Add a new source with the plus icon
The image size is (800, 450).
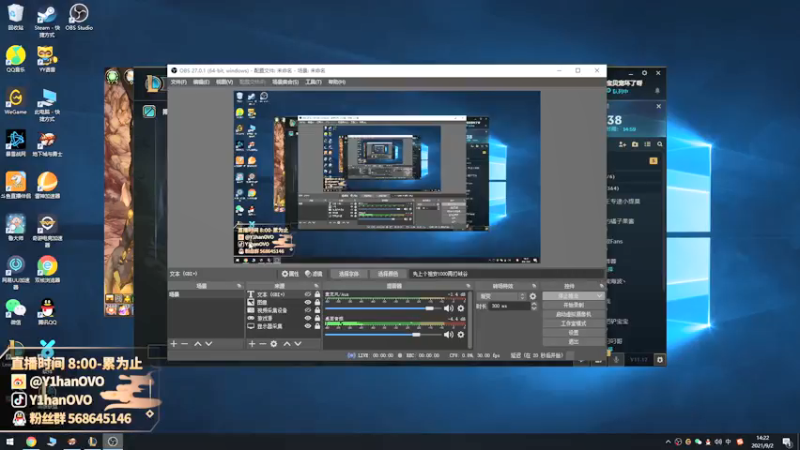tap(252, 344)
